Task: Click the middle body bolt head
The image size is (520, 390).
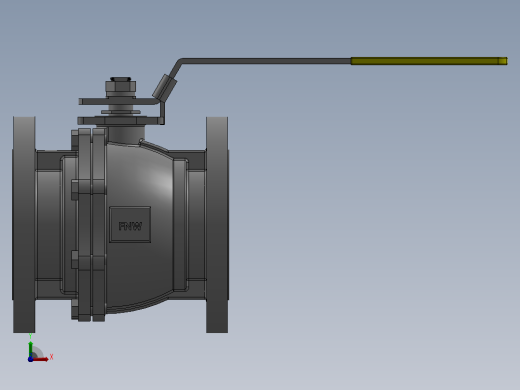Action: [75, 190]
